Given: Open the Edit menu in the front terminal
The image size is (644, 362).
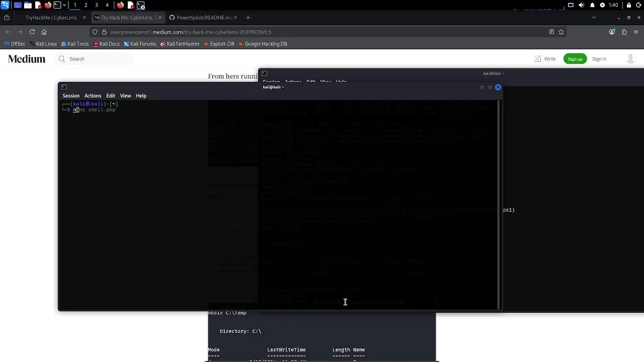Looking at the screenshot, I should point(111,96).
